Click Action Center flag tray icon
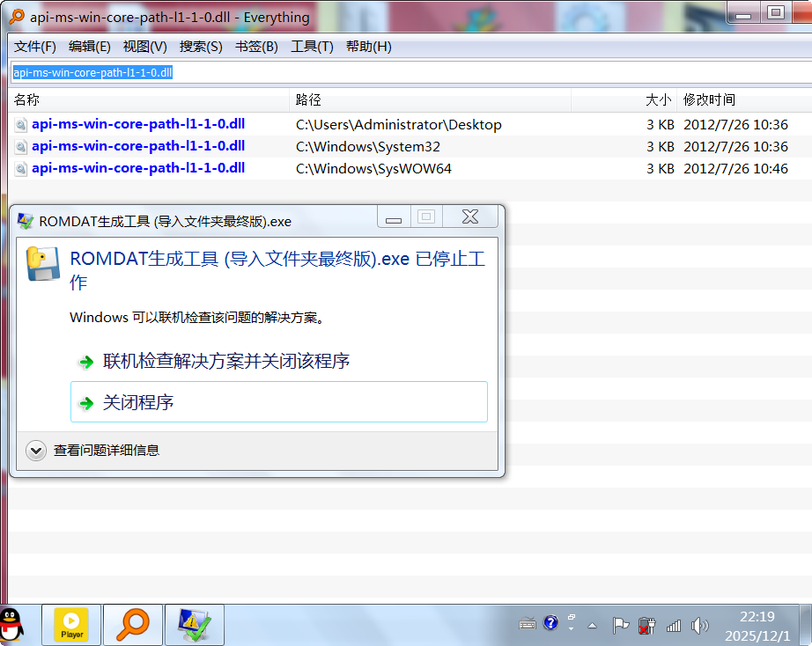Screen dimensions: 812x646 tap(621, 625)
